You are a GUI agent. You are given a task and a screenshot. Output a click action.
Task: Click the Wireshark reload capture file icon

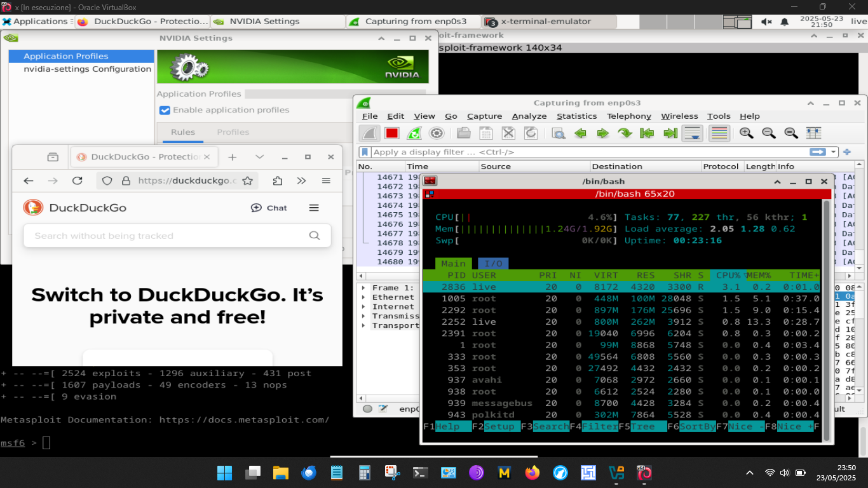point(531,133)
